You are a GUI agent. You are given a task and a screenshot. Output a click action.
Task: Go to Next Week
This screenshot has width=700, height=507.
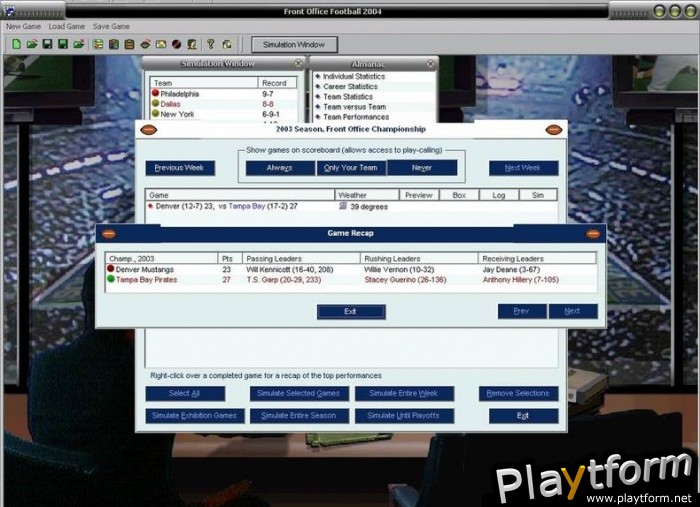click(523, 168)
